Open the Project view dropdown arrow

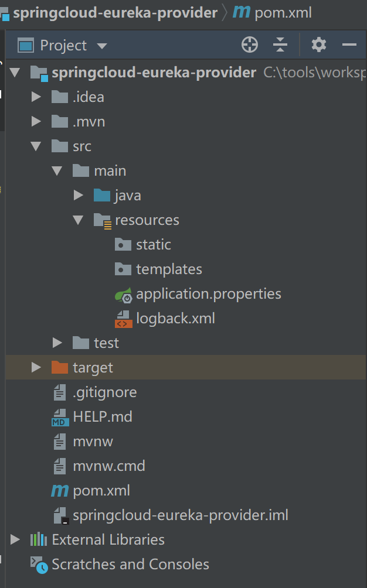101,46
